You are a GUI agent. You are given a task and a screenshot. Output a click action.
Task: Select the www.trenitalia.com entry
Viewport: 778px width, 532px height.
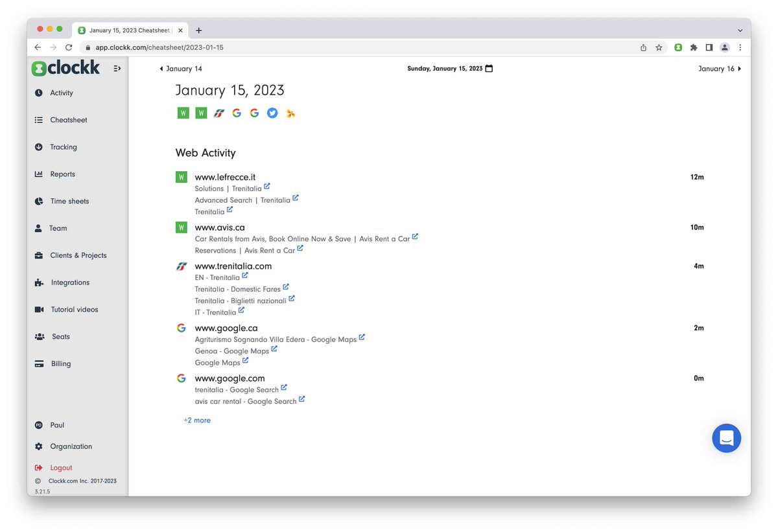[233, 266]
